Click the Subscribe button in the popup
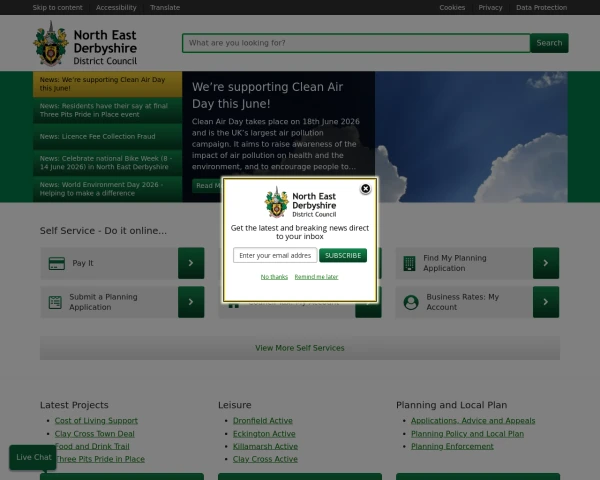Screen dimensions: 600x480 [343, 255]
